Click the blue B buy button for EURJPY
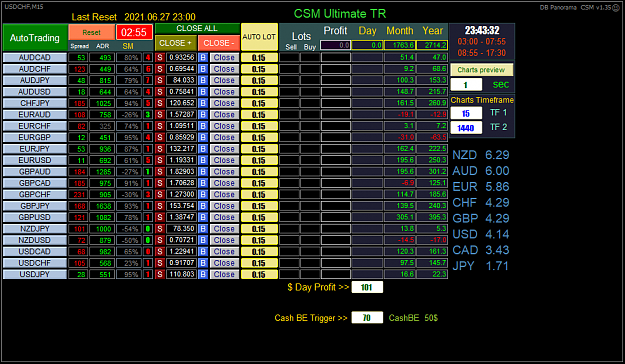Image resolution: width=625 pixels, height=364 pixels. 203,149
